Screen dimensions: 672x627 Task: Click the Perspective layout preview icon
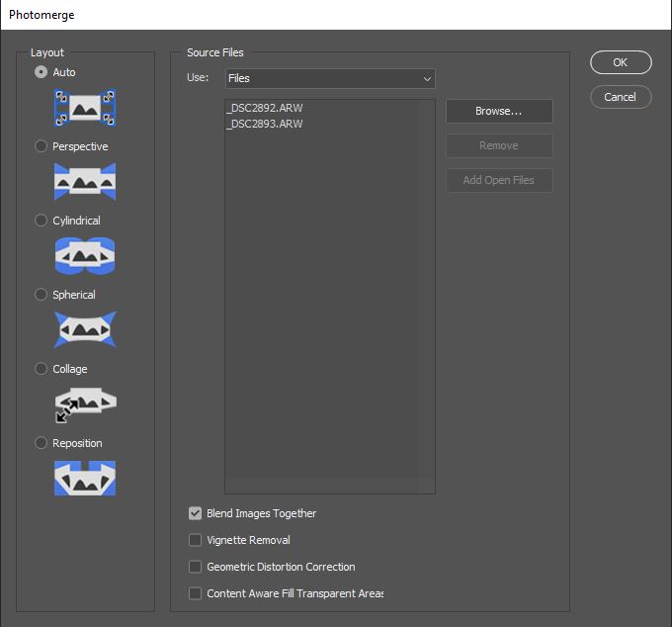[x=85, y=182]
